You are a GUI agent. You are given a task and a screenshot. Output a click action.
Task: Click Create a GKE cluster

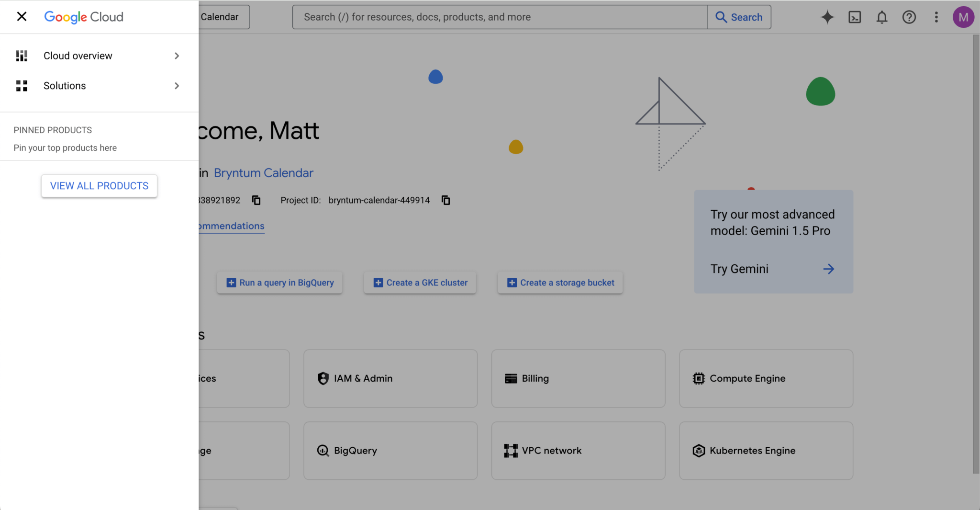point(420,283)
